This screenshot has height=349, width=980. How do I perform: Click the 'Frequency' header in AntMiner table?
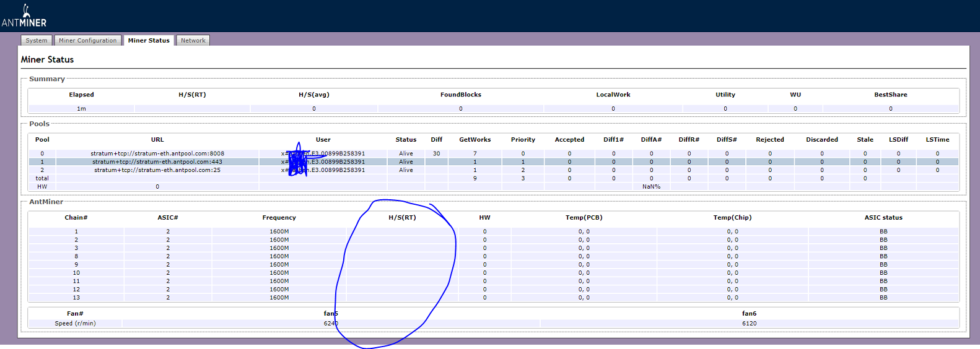[x=279, y=218]
